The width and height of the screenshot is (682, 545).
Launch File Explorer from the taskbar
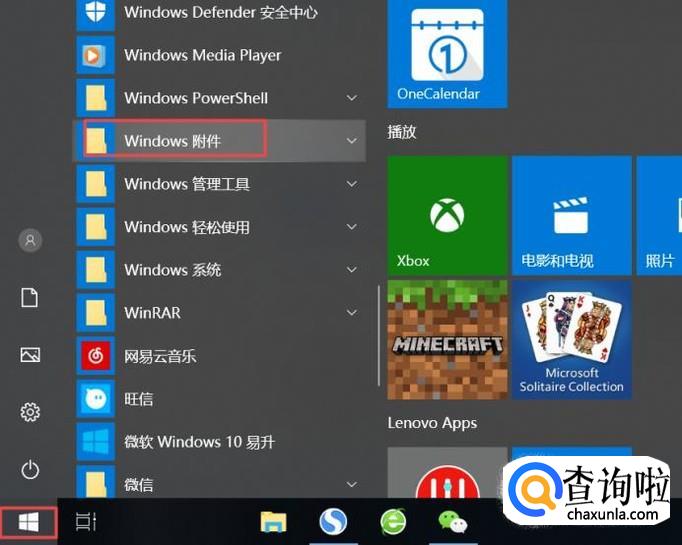tap(273, 522)
